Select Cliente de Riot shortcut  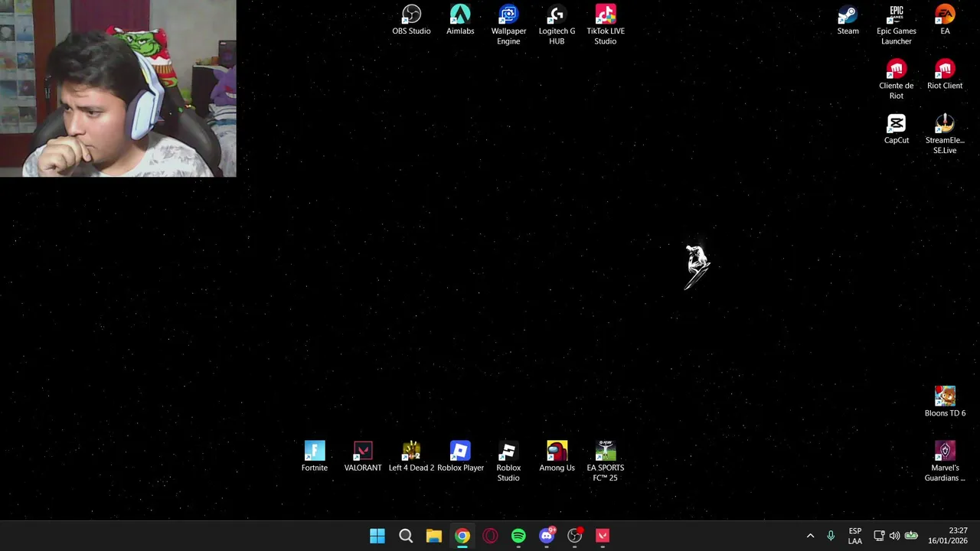pyautogui.click(x=897, y=80)
